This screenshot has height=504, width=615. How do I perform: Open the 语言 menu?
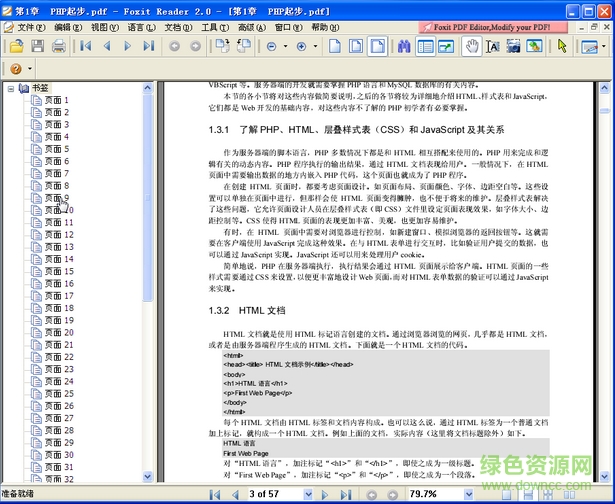coord(142,27)
